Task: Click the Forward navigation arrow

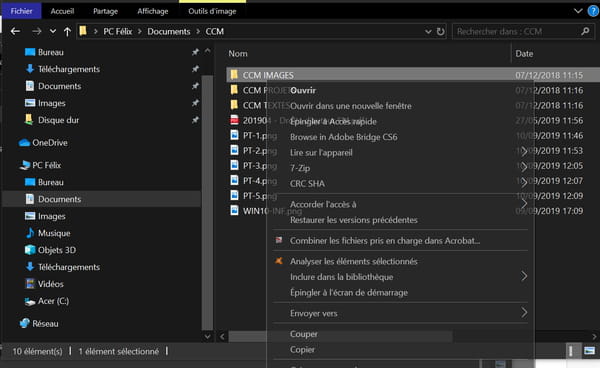Action: pos(37,31)
